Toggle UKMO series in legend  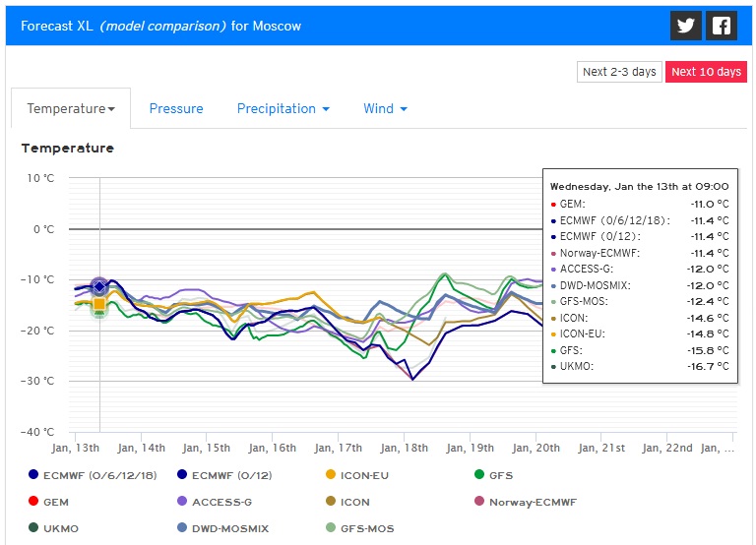(x=53, y=528)
